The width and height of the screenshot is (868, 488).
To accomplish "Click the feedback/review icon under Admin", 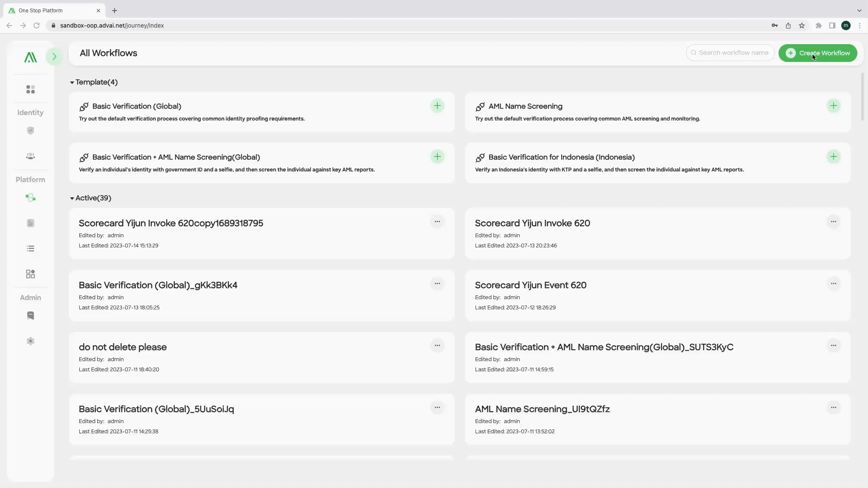I will click(31, 315).
